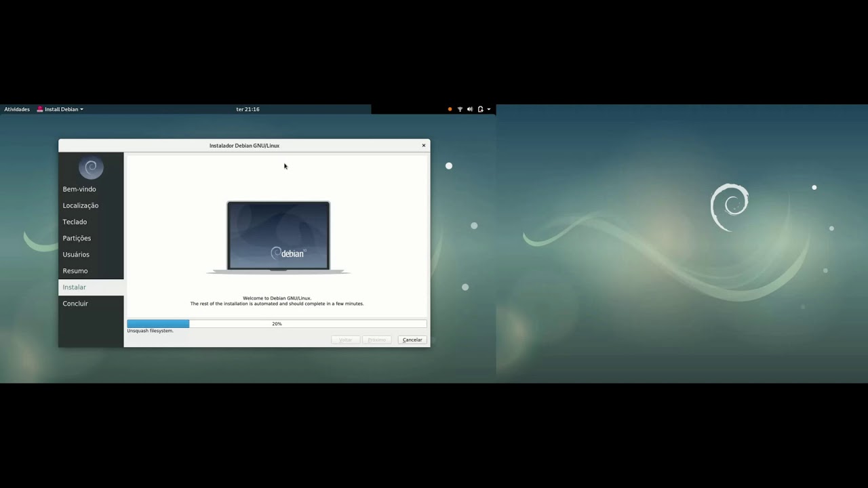The image size is (868, 488).
Task: Open the Atividades overview
Action: pyautogui.click(x=17, y=109)
